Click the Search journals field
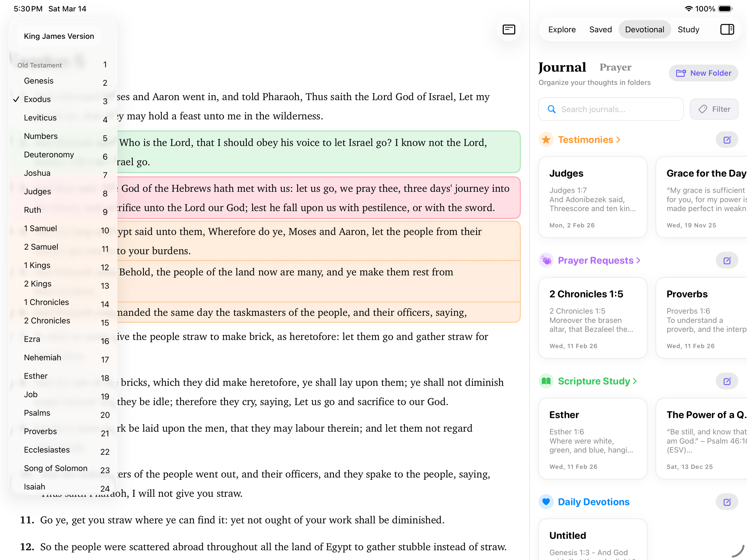Image resolution: width=747 pixels, height=560 pixels. coord(610,109)
